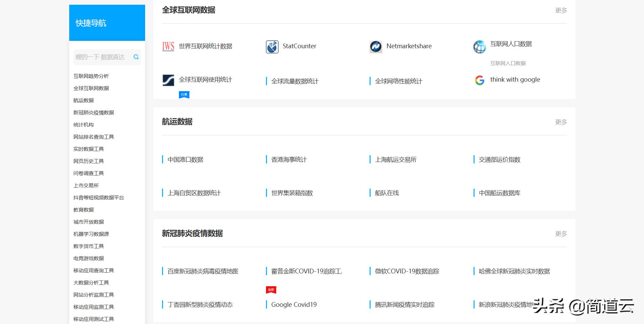Click the blue 付费 badge
Image resolution: width=644 pixels, height=324 pixels.
[x=184, y=95]
